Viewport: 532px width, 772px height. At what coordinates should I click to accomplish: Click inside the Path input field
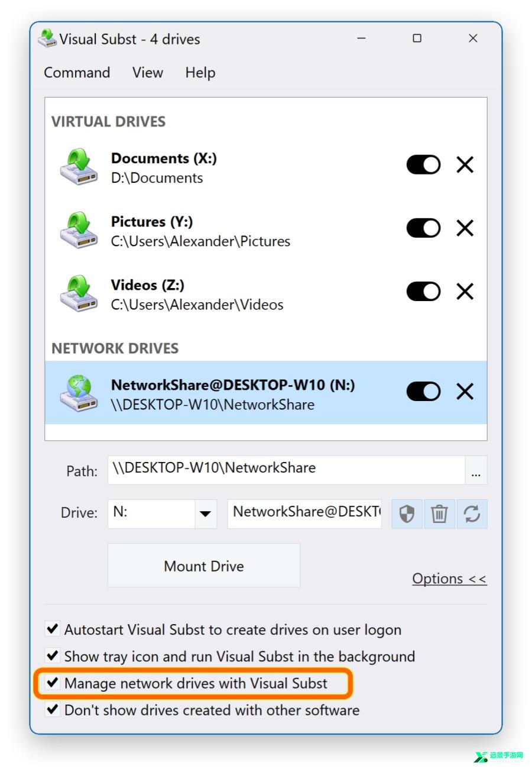287,470
